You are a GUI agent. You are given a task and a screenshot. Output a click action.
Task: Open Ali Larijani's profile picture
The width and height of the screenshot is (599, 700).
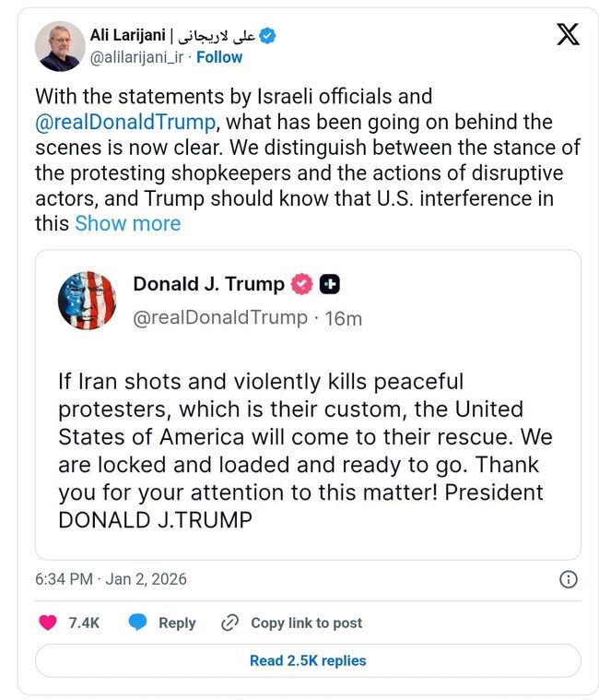coord(60,46)
